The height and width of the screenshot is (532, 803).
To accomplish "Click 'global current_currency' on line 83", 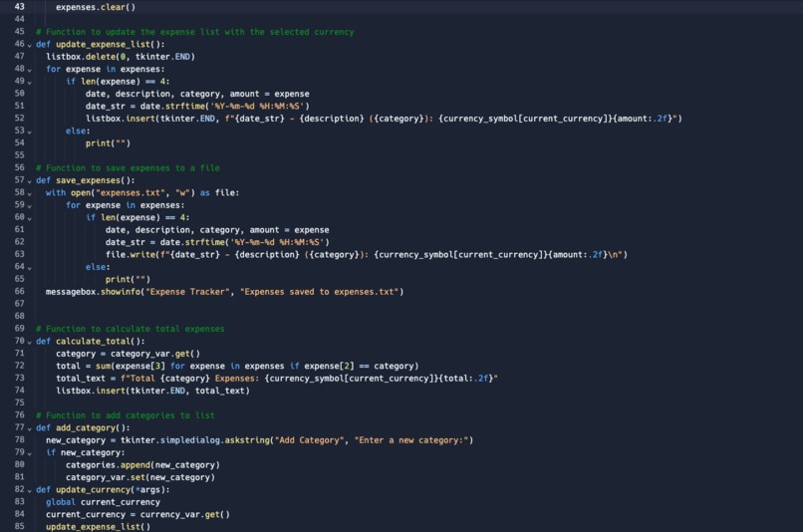I will pos(103,502).
